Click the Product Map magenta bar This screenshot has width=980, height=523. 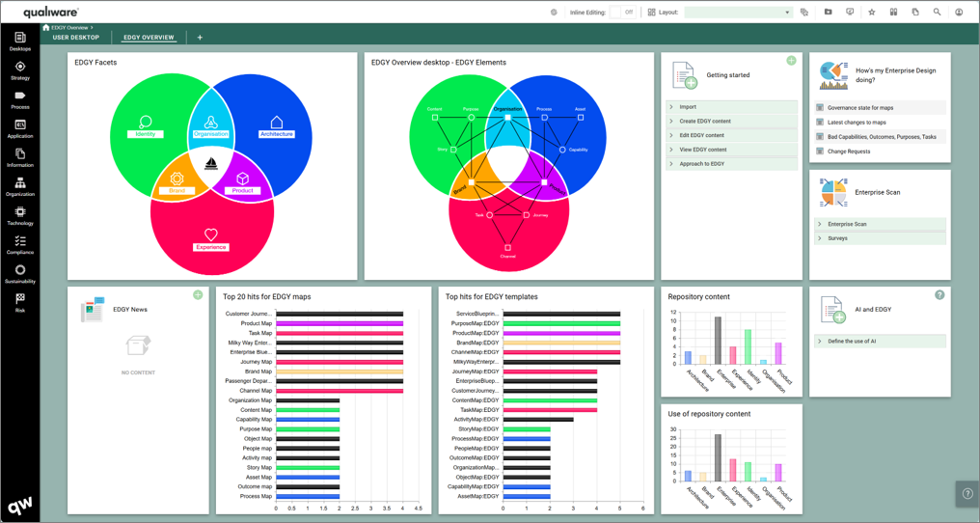click(340, 323)
